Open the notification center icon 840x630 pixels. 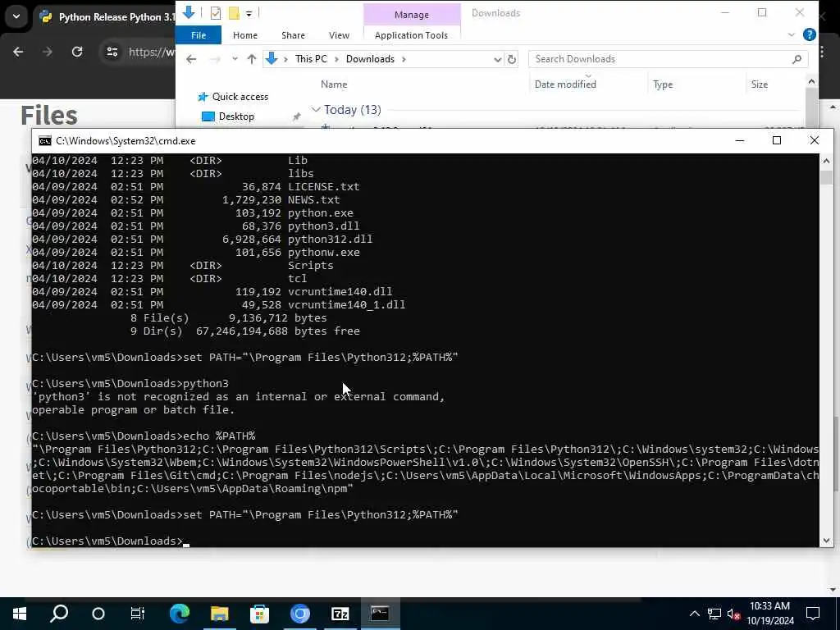click(813, 614)
